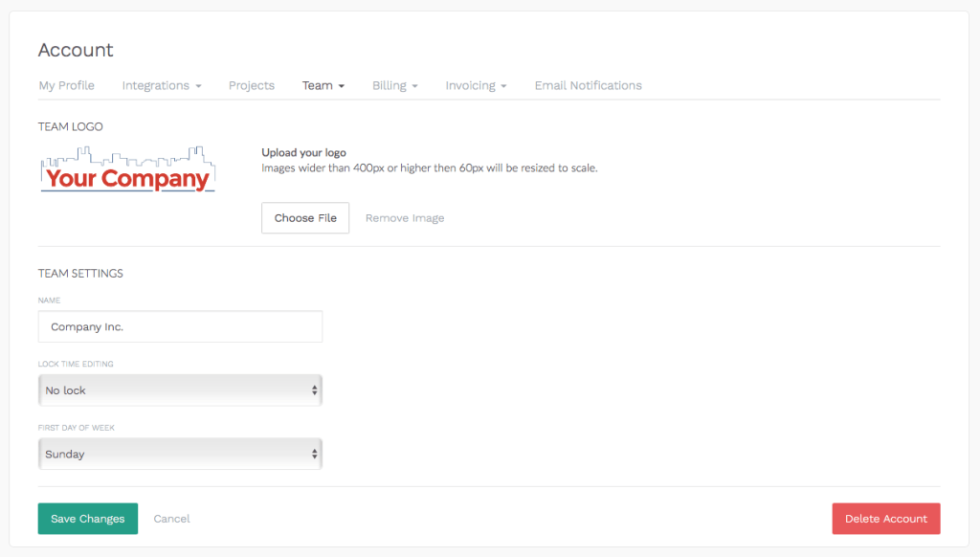Expand the Team dropdown menu
The width and height of the screenshot is (980, 557).
[323, 85]
